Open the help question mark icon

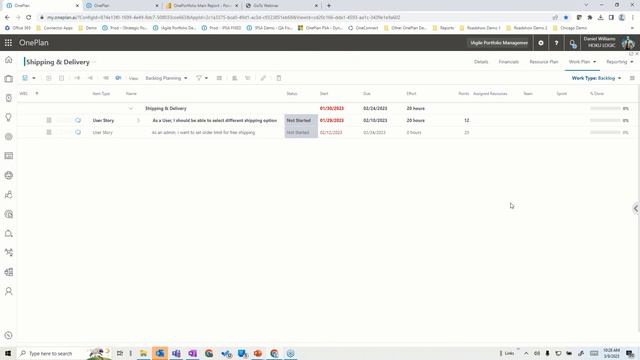point(556,43)
